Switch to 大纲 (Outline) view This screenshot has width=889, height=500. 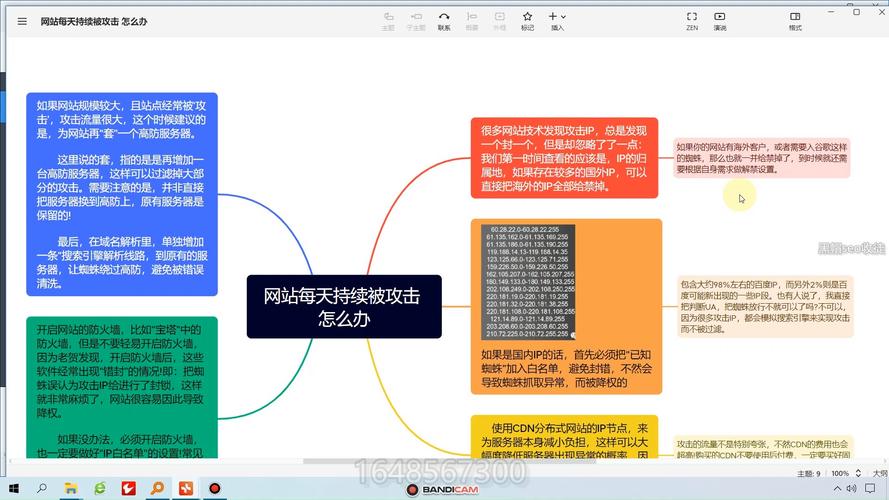[880, 473]
